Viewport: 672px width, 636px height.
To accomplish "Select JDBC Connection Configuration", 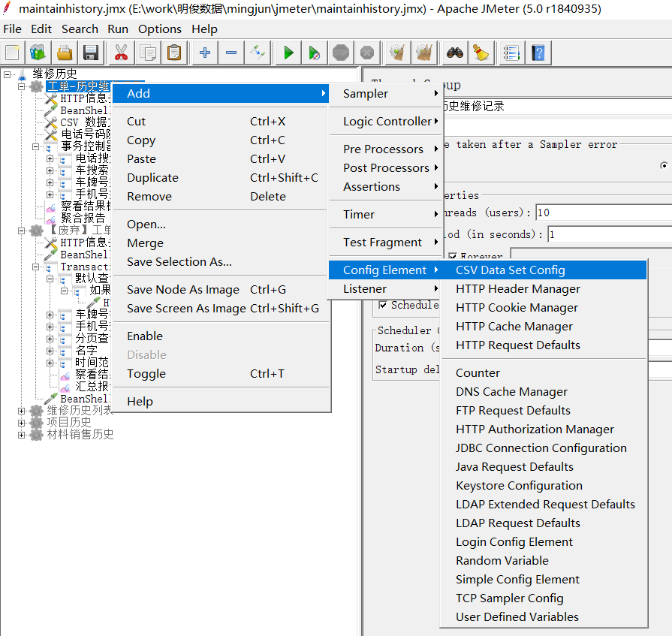I will coord(544,448).
